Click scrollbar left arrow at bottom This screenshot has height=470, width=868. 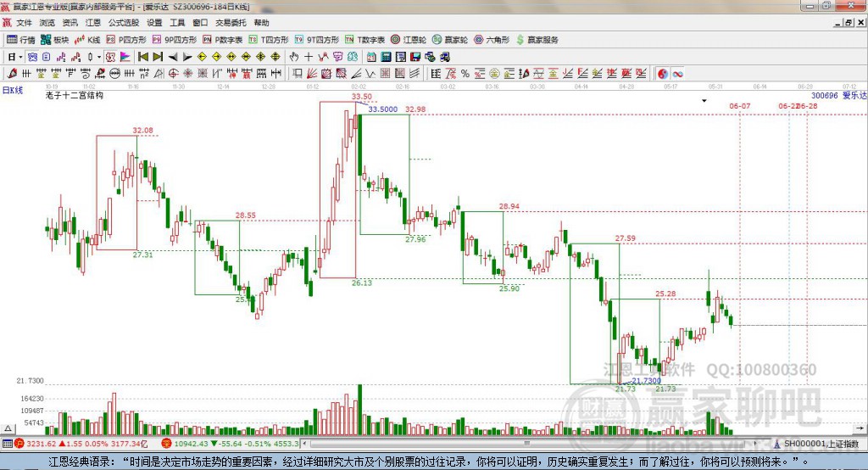[305, 444]
